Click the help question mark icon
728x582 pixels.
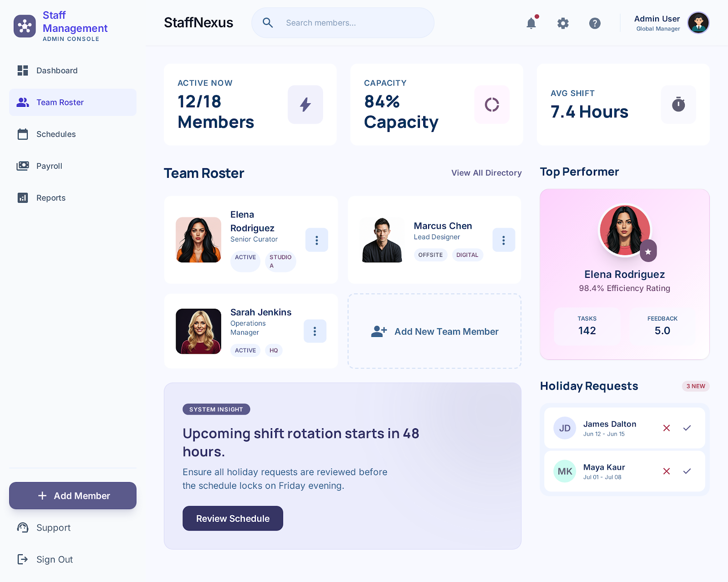595,23
